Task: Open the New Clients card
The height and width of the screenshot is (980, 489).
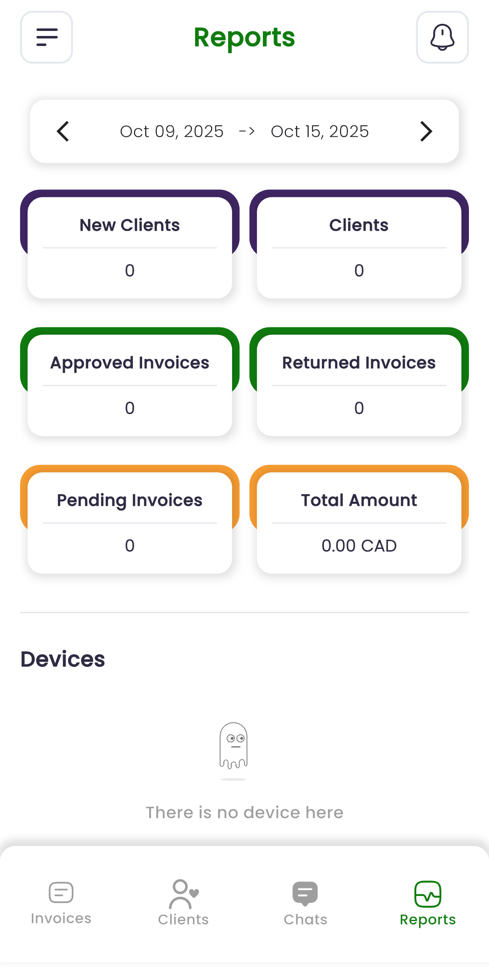Action: tap(130, 248)
